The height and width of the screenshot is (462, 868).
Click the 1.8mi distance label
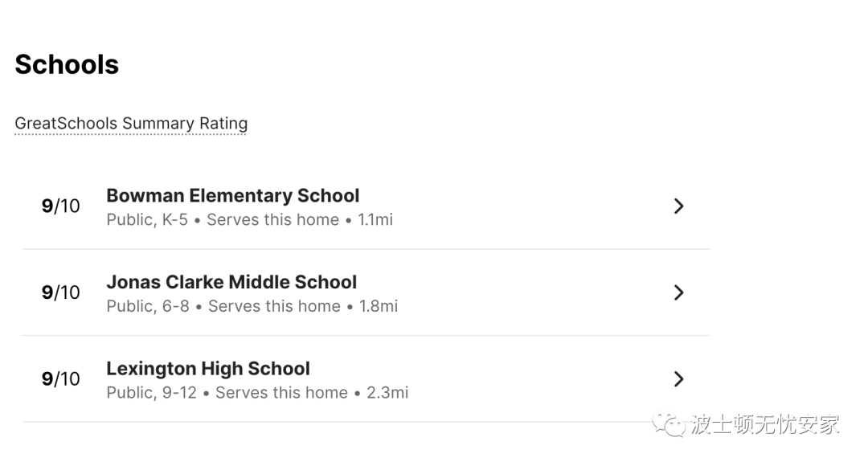click(379, 306)
